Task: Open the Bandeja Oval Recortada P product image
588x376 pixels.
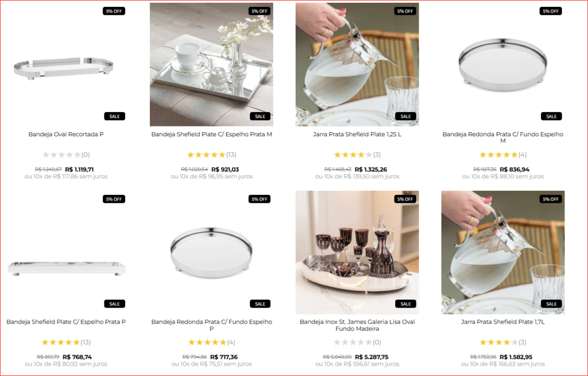Action: point(65,64)
